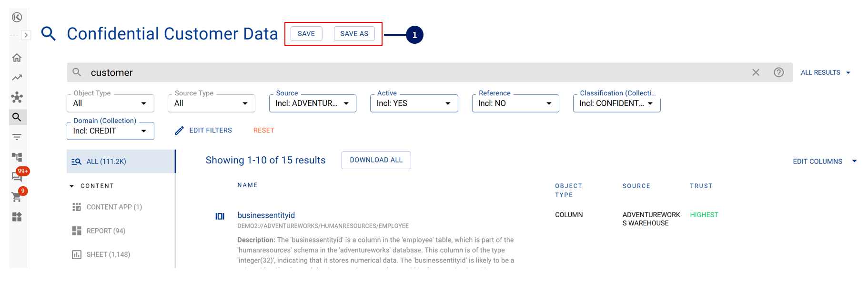This screenshot has width=868, height=283.
Task: Open the Object Type dropdown
Action: 110,103
